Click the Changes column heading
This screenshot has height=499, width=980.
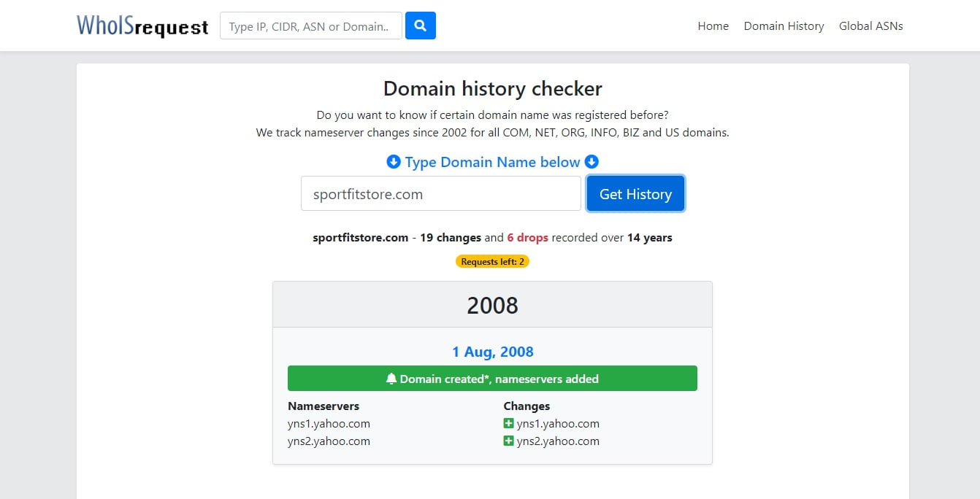[x=527, y=406]
